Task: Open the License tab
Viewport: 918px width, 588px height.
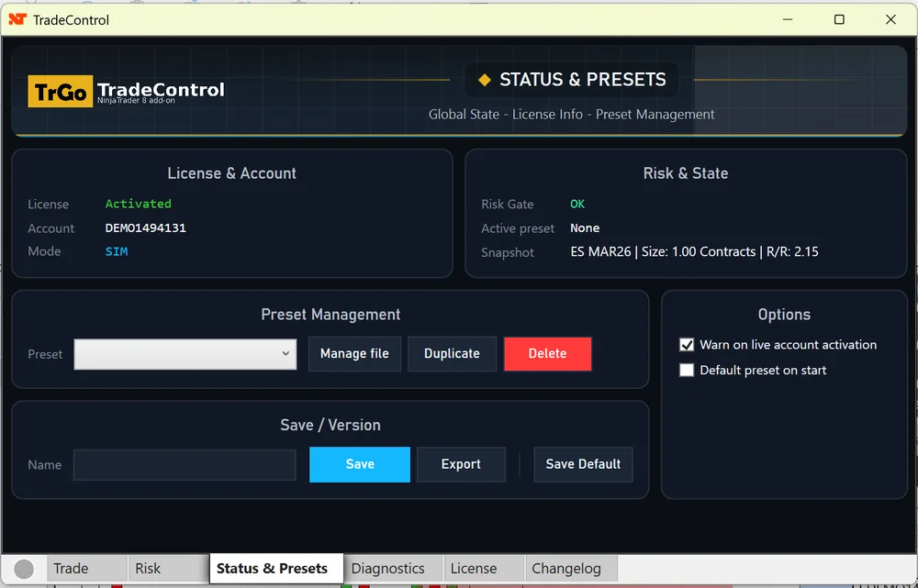Action: coord(483,568)
